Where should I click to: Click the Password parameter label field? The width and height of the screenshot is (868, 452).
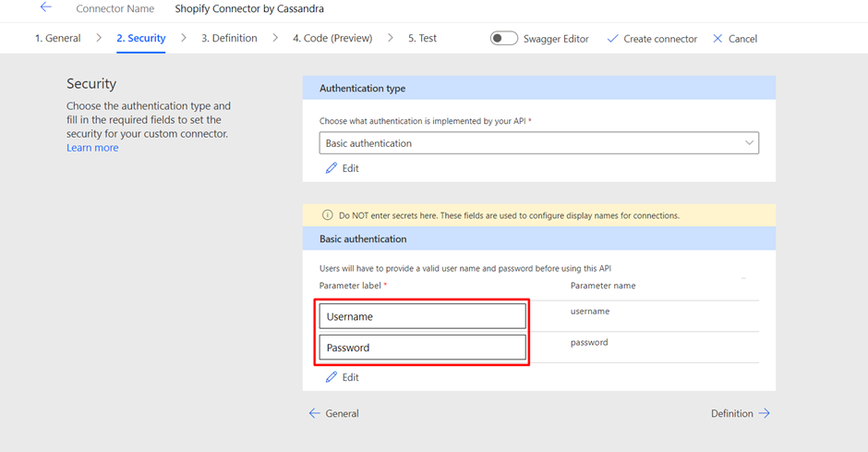click(x=422, y=348)
